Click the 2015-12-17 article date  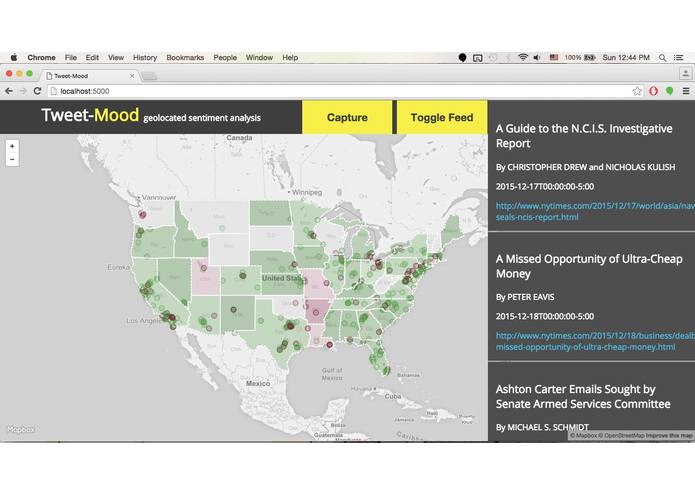click(x=545, y=187)
